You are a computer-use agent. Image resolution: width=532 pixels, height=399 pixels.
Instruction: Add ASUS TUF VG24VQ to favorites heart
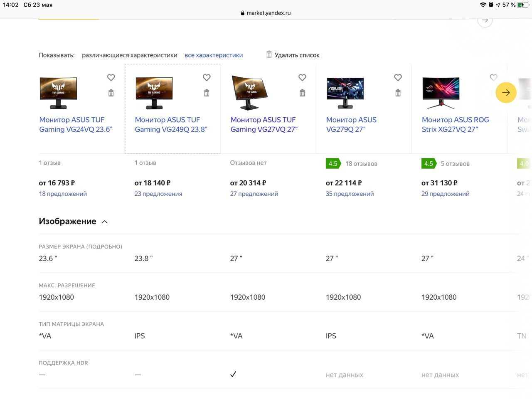tap(111, 78)
